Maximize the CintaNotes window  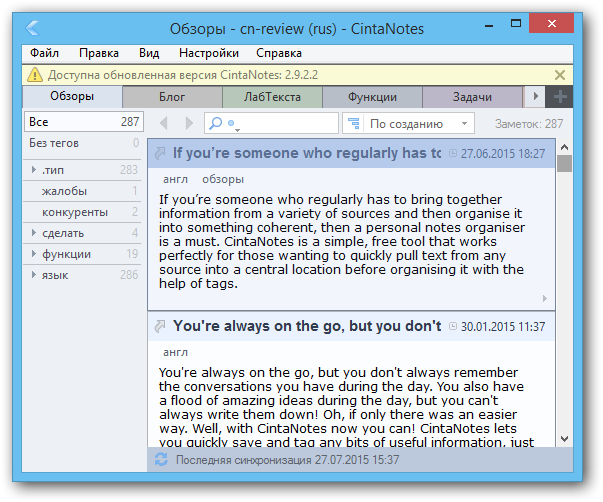click(x=515, y=24)
